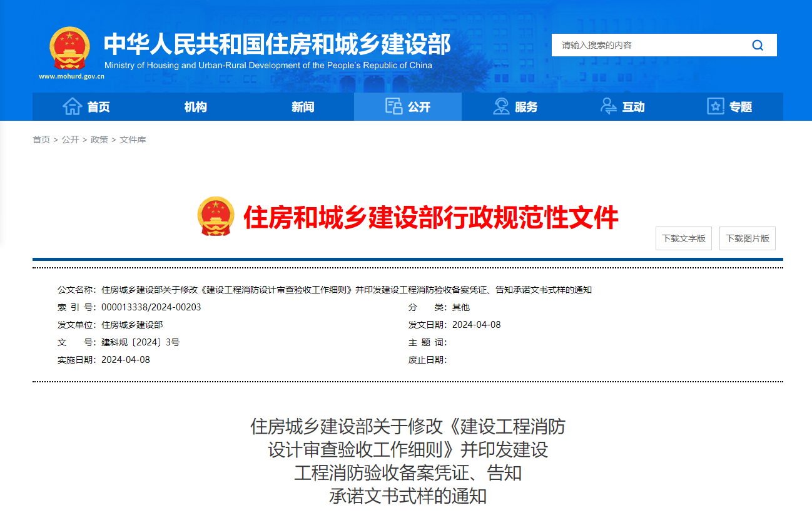
Task: Click the red emblem beside the document heading
Action: pyautogui.click(x=216, y=217)
